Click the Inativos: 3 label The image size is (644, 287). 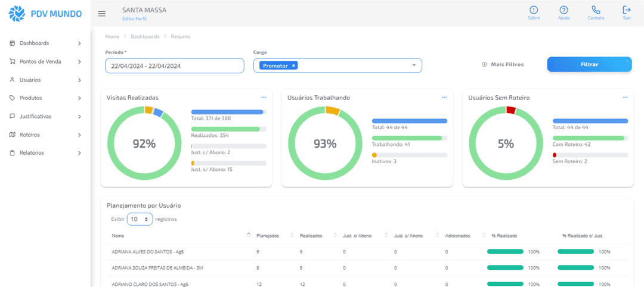tap(384, 161)
